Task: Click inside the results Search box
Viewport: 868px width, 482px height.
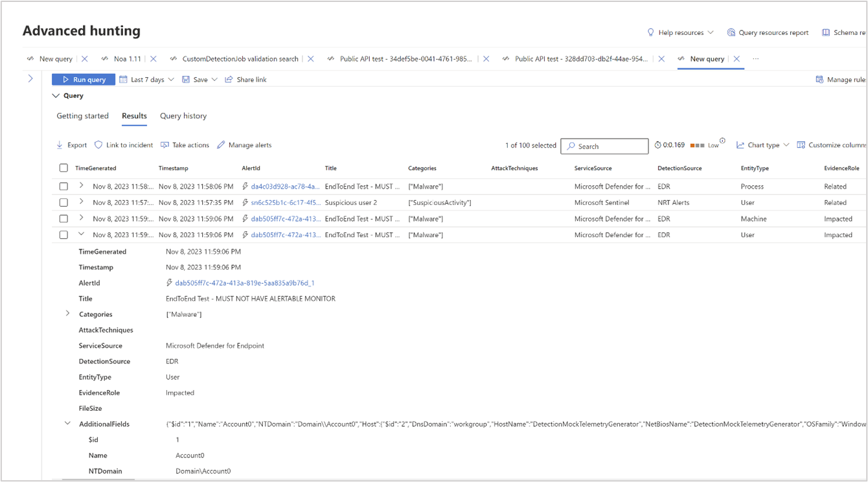Action: (x=604, y=146)
